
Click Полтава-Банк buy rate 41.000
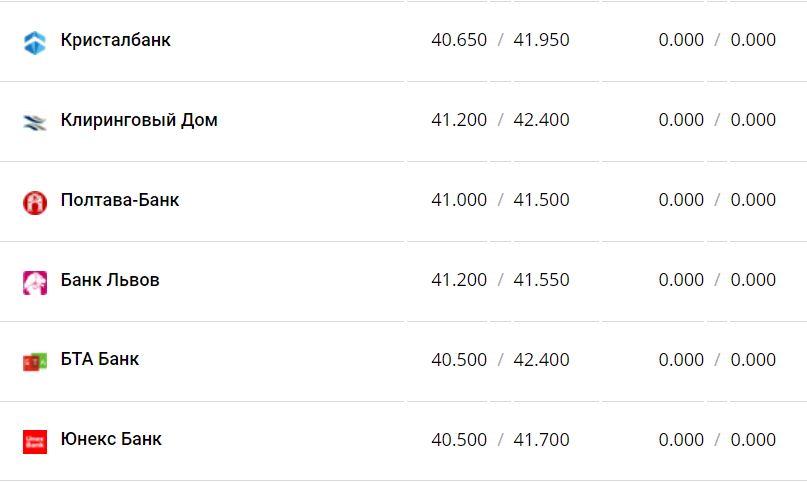click(x=459, y=200)
